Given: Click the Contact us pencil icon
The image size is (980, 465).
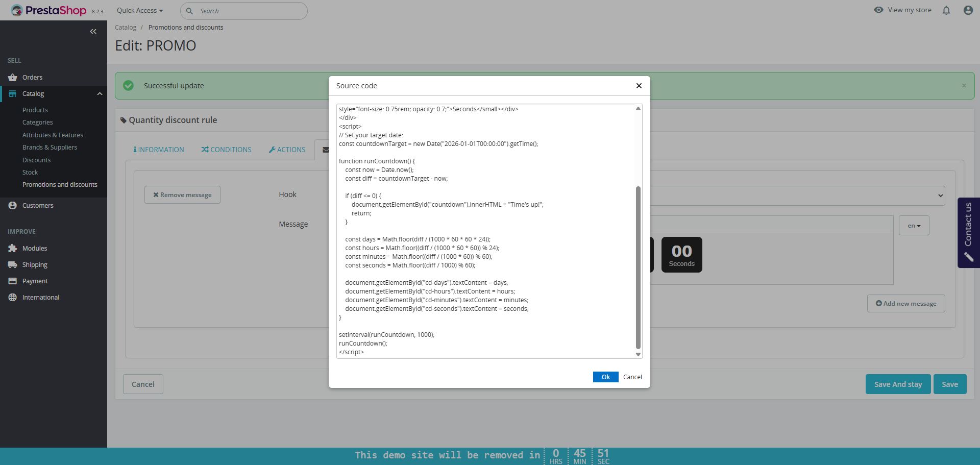Looking at the screenshot, I should (968, 257).
